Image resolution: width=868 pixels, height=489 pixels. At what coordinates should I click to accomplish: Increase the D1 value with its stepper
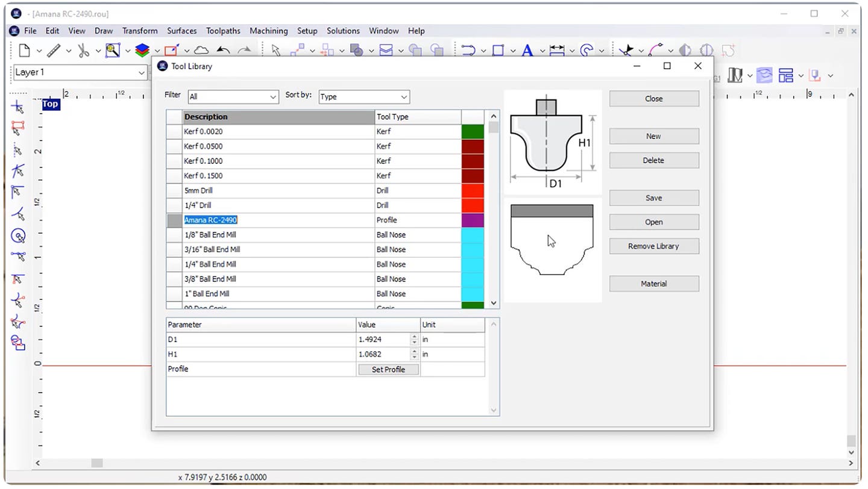[414, 337]
